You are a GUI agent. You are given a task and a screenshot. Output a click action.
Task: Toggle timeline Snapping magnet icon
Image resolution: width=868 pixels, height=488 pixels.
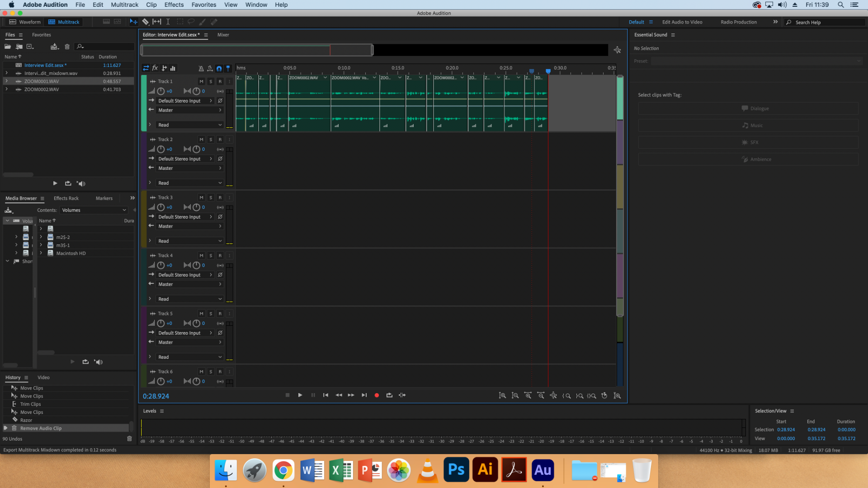coord(219,69)
